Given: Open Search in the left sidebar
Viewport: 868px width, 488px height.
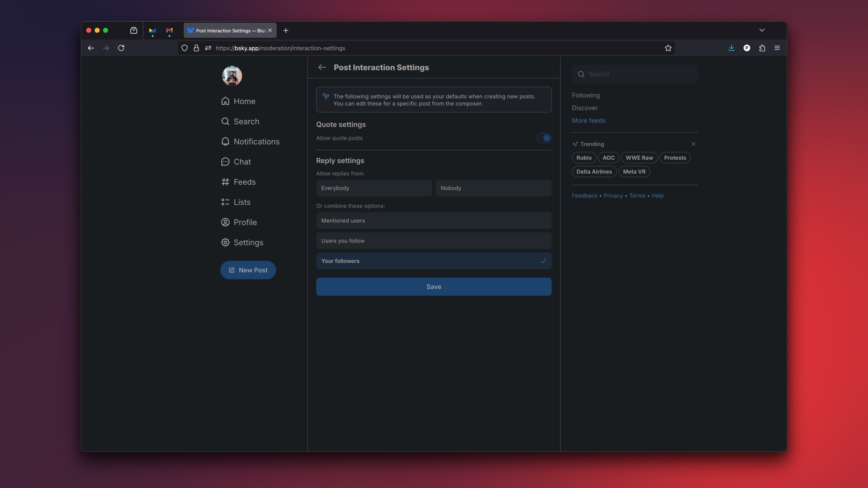Looking at the screenshot, I should click(240, 121).
